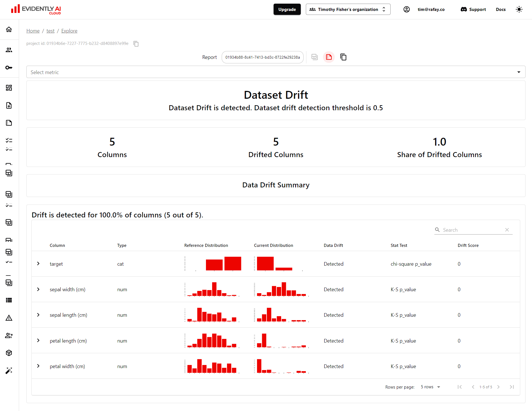Click the cube icon in sidebar
This screenshot has width=532, height=411.
pos(9,353)
